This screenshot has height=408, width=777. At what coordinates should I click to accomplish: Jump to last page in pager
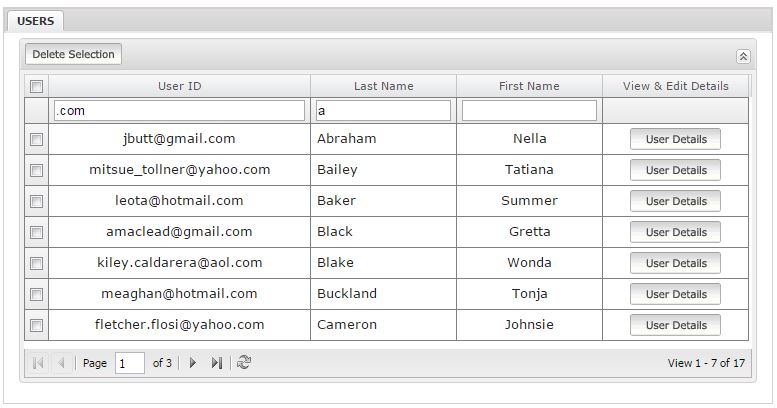point(217,363)
